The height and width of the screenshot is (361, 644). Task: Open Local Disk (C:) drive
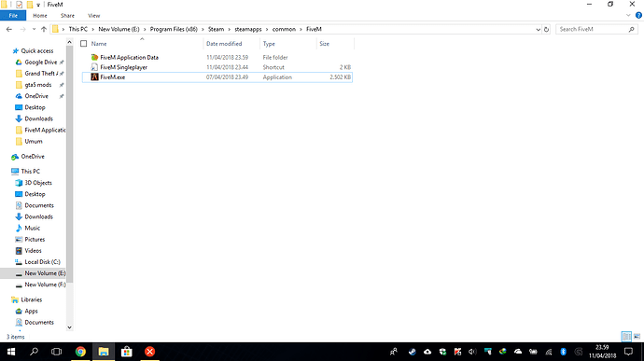pyautogui.click(x=42, y=262)
